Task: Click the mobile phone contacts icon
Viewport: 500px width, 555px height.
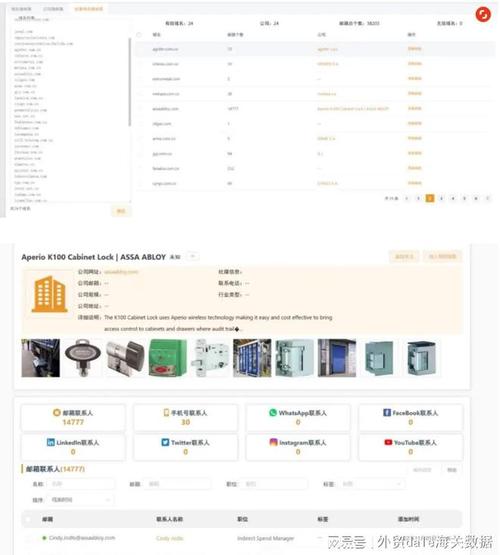Action: (x=166, y=412)
